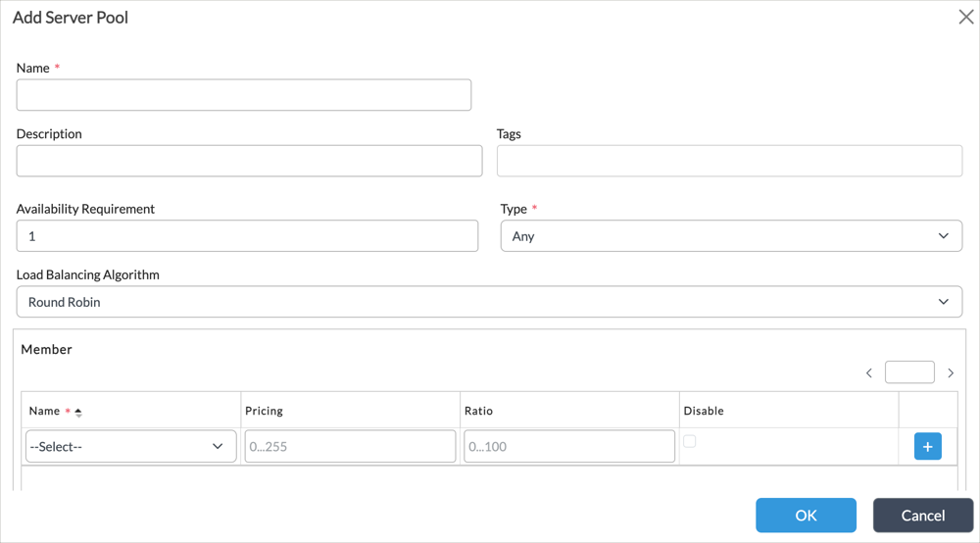Close the Add Server Pool dialog
The height and width of the screenshot is (543, 980).
(965, 17)
